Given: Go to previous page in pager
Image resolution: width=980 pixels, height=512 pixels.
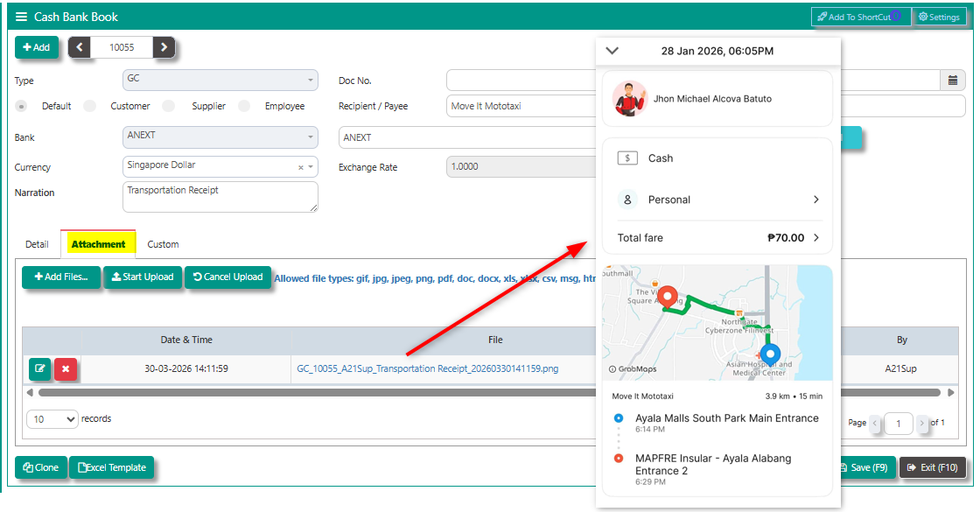Looking at the screenshot, I should pos(875,424).
